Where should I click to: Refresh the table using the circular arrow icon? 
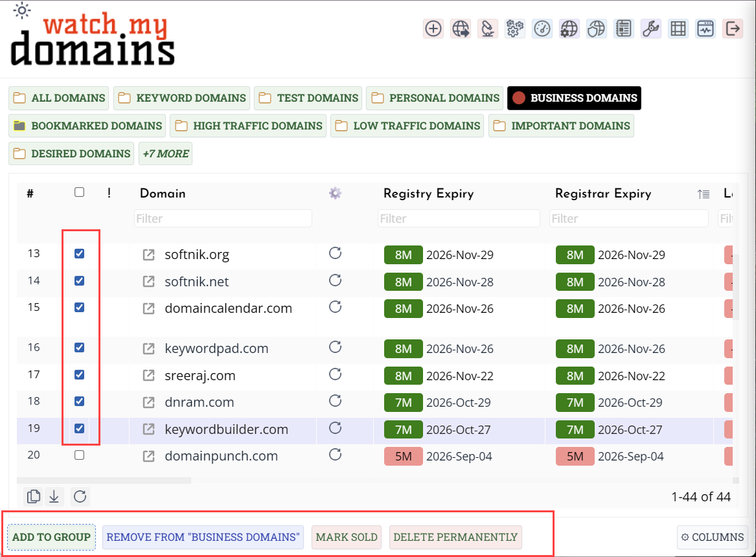[x=79, y=496]
